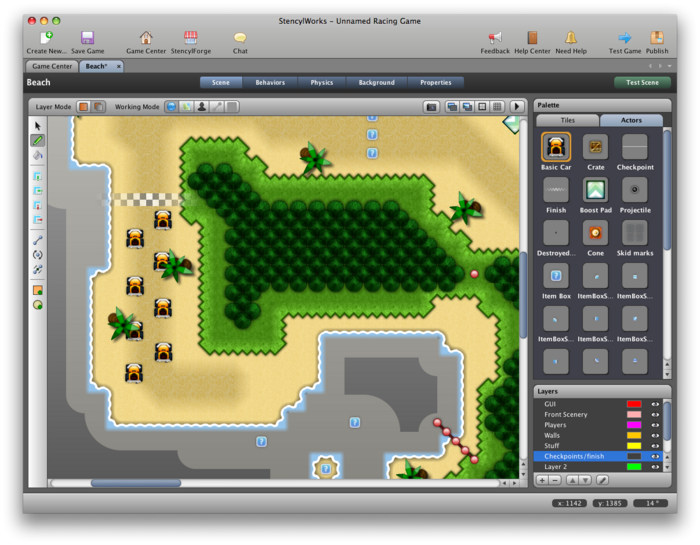Hide the Stuff layer
The width and height of the screenshot is (700, 545).
coord(655,446)
